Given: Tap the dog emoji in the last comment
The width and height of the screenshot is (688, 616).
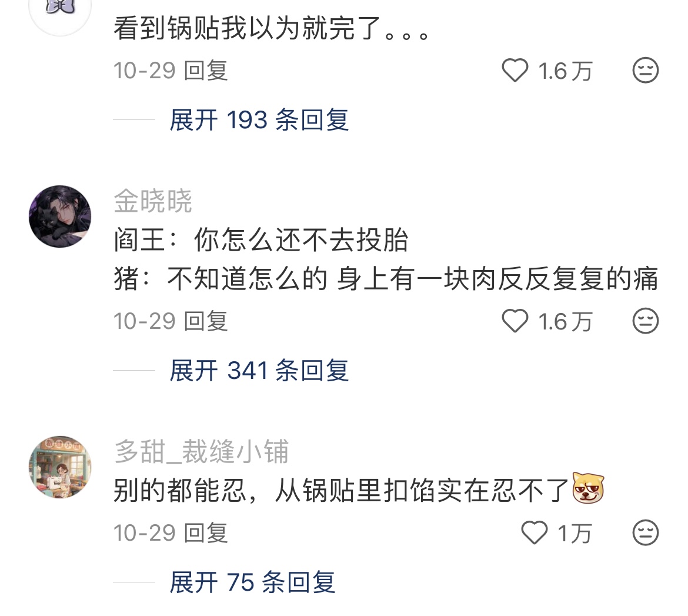Looking at the screenshot, I should (589, 488).
